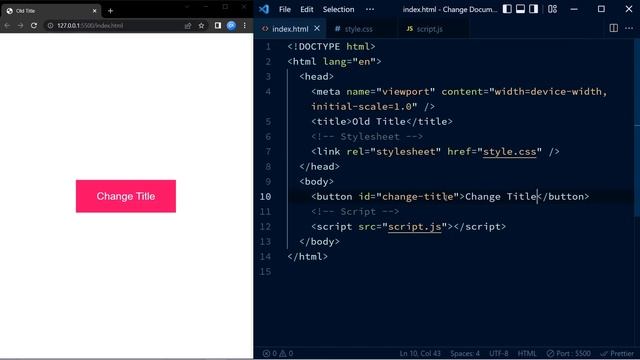
Task: Change indentation via Spaces: 4
Action: click(465, 353)
